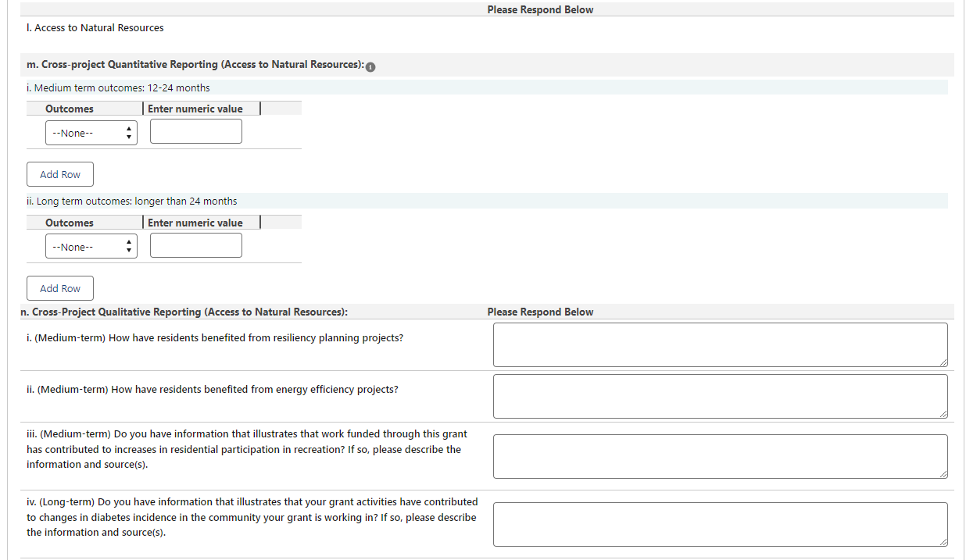Click resize handle of resiliency planning text area

point(943,362)
